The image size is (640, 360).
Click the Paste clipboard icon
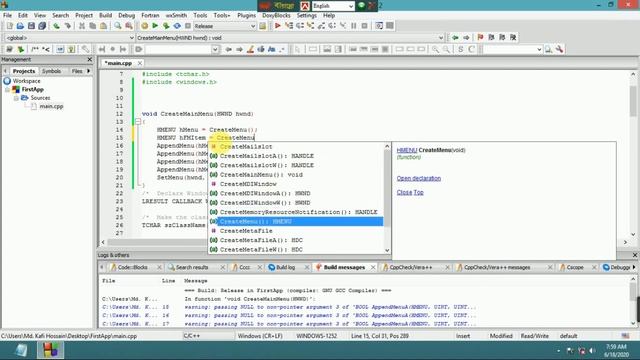pyautogui.click(x=103, y=26)
